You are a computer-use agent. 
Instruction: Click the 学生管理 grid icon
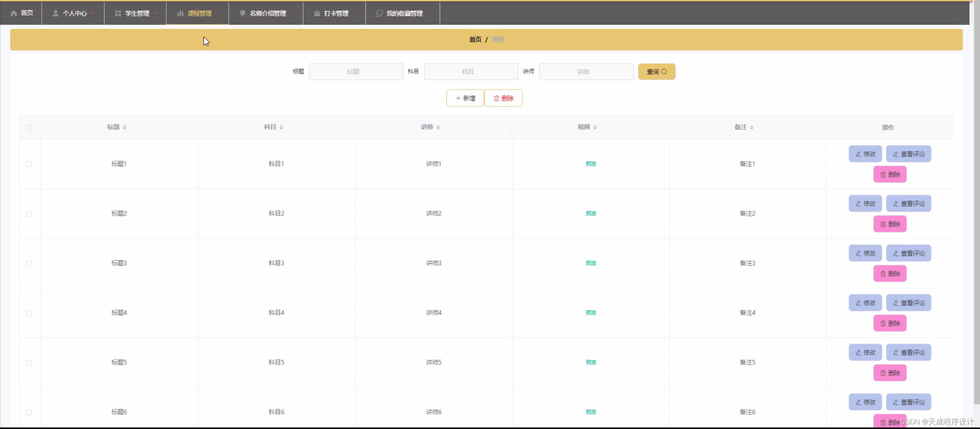(x=118, y=13)
